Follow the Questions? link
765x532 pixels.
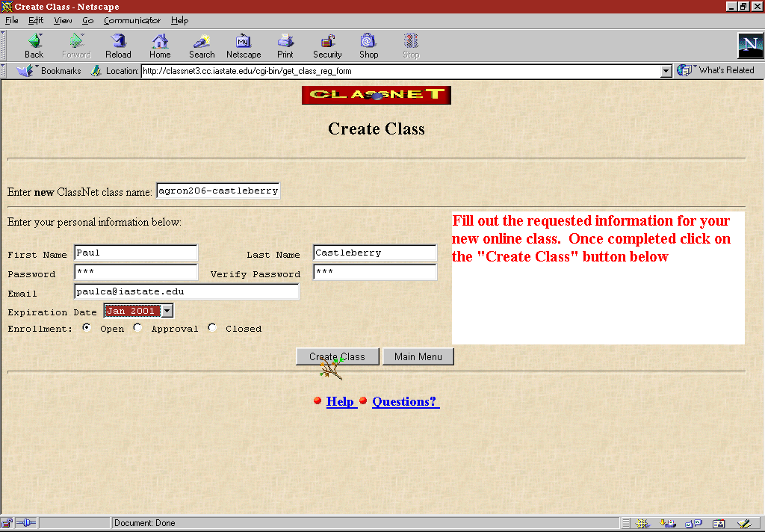(405, 401)
